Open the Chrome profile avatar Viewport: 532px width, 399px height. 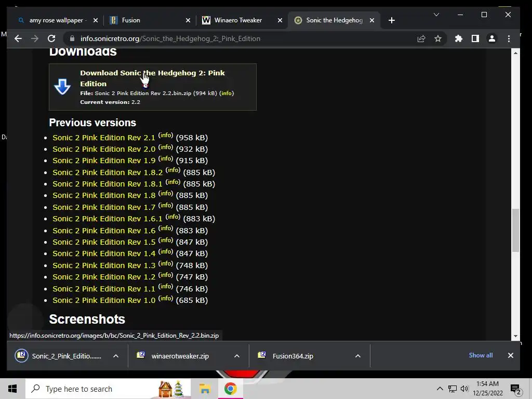(x=492, y=38)
